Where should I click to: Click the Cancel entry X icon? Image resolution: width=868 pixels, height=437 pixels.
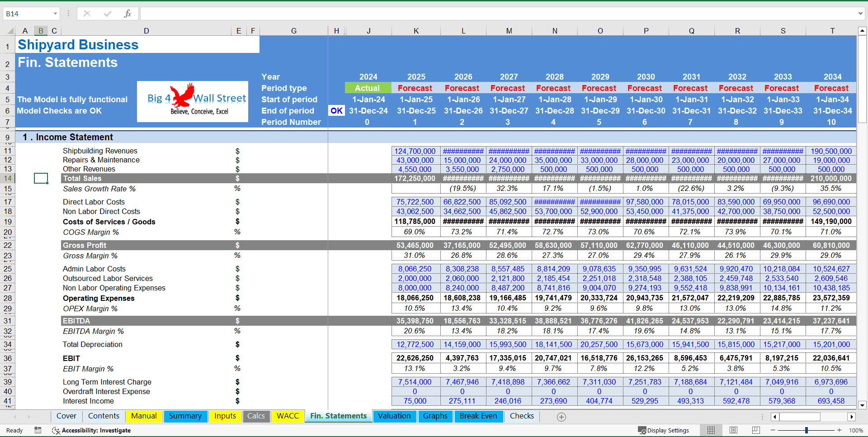pyautogui.click(x=87, y=14)
